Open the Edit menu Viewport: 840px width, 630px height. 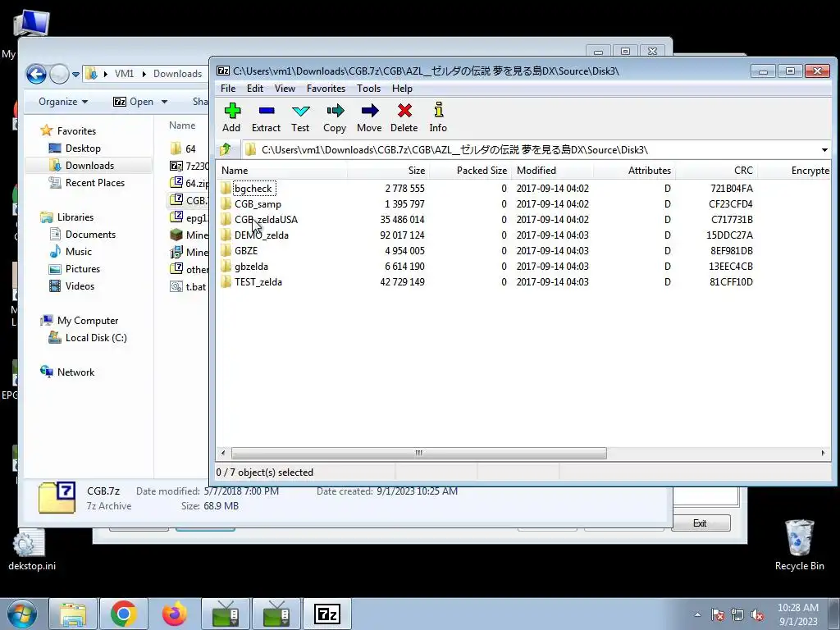255,89
